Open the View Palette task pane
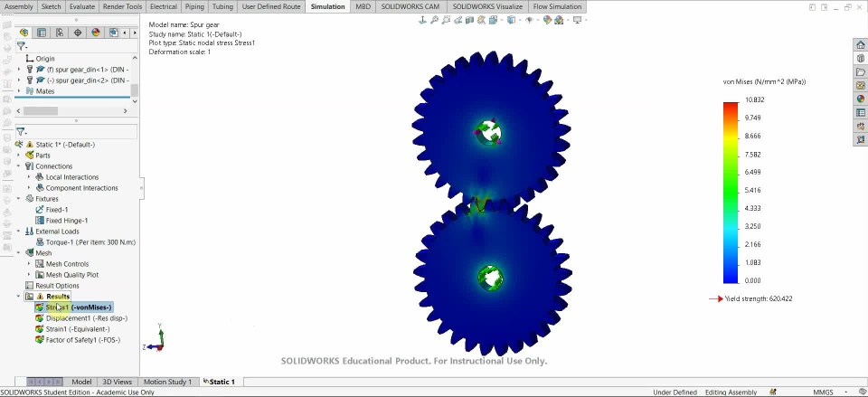 (860, 85)
